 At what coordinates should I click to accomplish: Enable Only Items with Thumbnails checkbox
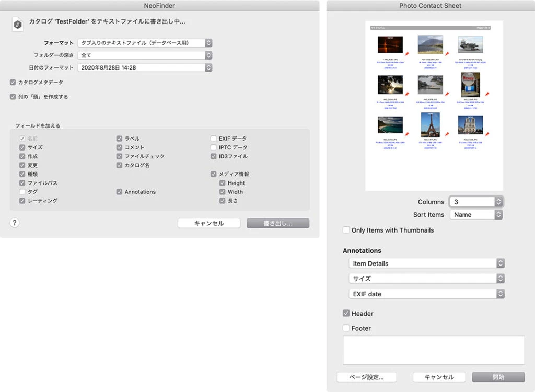346,230
